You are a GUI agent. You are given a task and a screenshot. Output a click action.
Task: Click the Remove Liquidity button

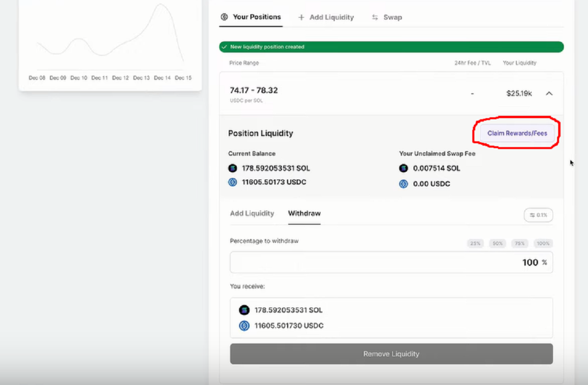click(x=391, y=354)
